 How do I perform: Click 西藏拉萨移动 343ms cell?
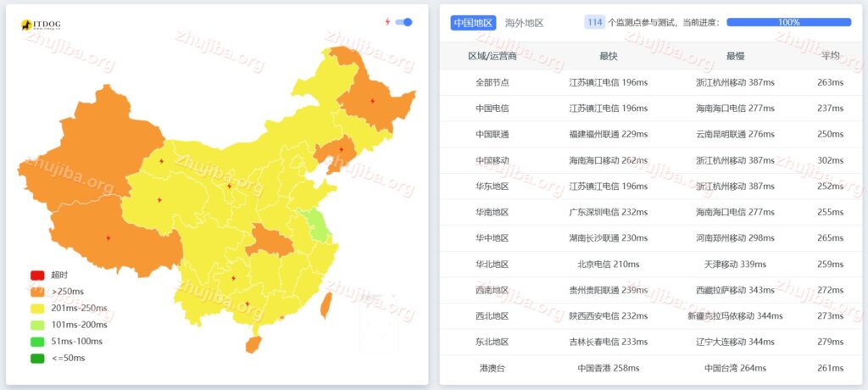735,290
